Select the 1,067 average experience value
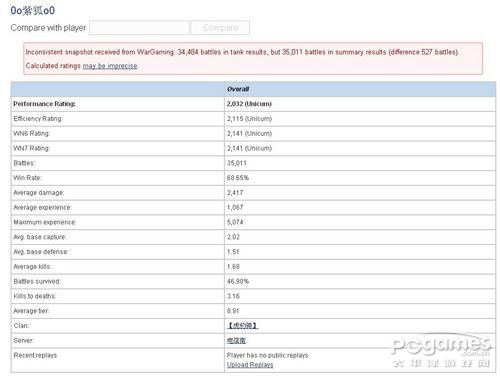The height and width of the screenshot is (376, 500). pos(235,207)
